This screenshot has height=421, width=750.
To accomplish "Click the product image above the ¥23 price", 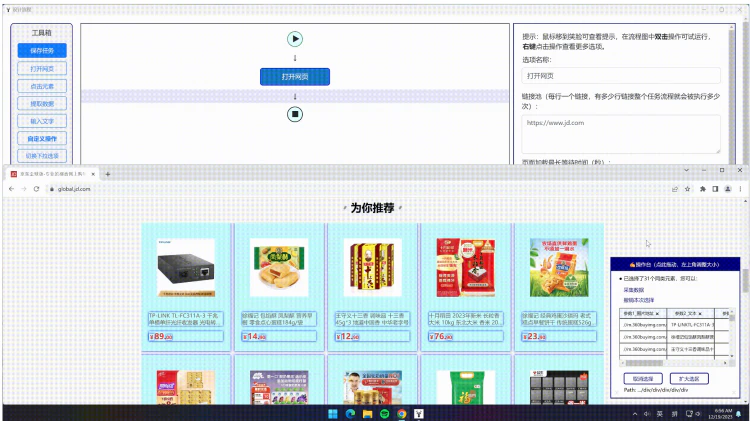I will pyautogui.click(x=559, y=268).
